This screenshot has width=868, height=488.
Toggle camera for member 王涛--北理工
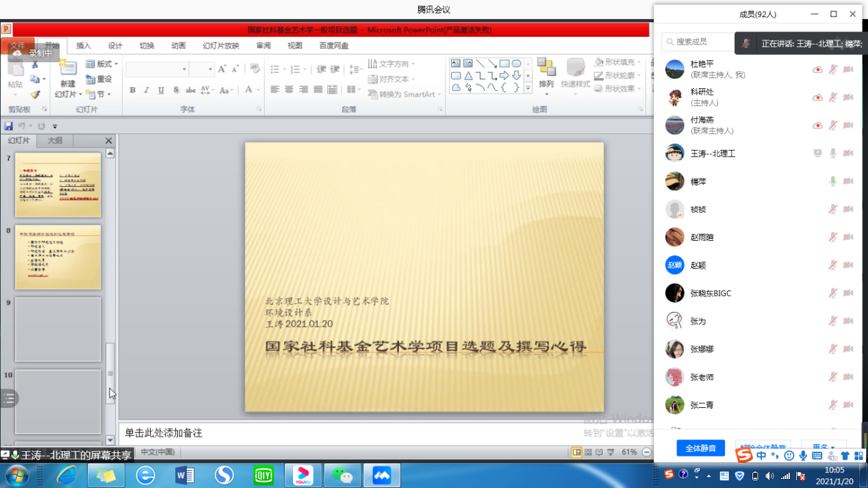848,153
